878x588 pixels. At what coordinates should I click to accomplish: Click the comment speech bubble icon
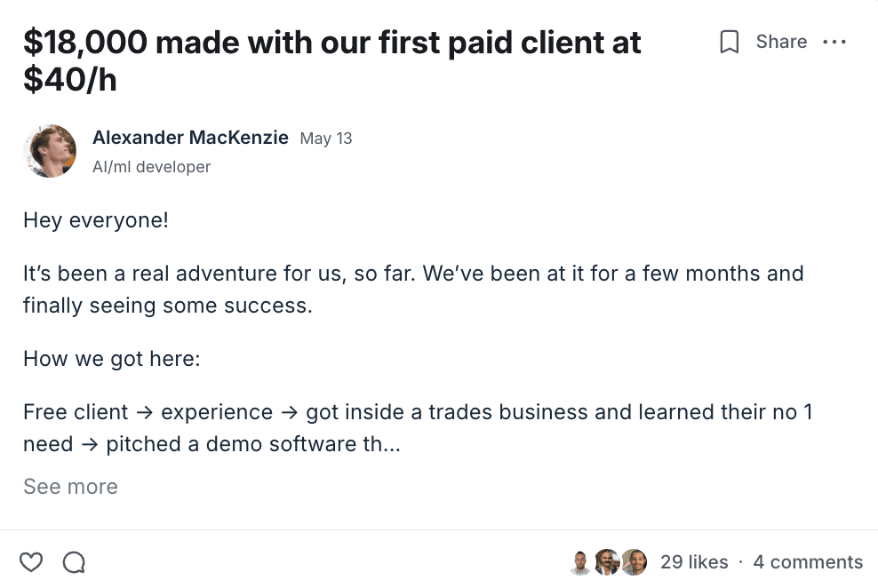tap(74, 561)
